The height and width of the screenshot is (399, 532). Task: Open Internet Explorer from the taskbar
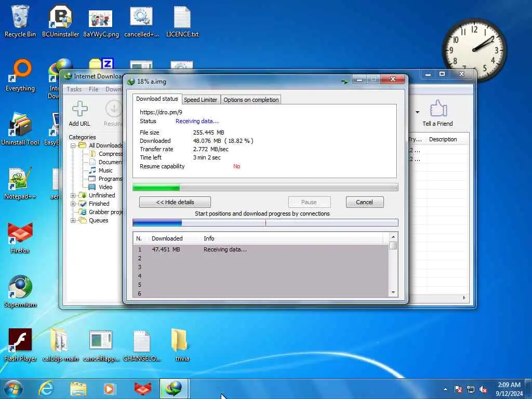pyautogui.click(x=46, y=389)
